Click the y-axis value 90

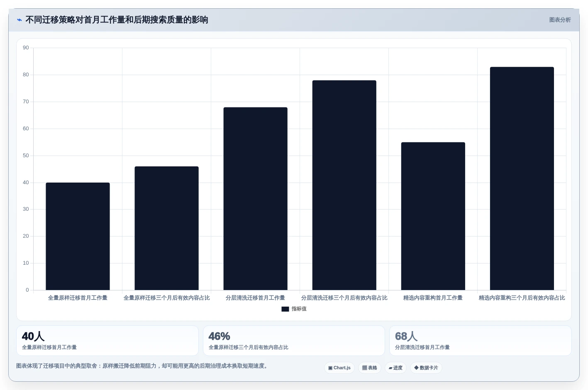[26, 48]
